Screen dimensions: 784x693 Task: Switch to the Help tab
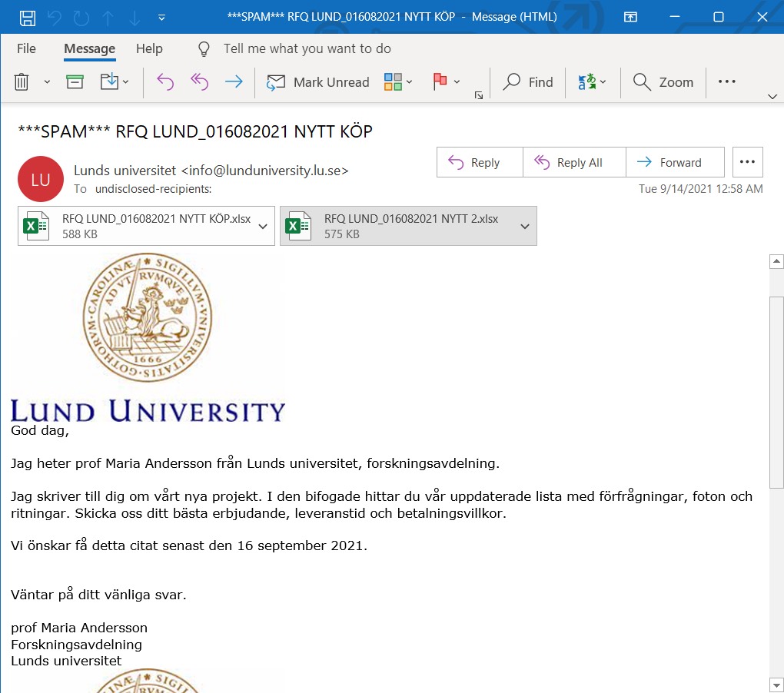click(149, 48)
